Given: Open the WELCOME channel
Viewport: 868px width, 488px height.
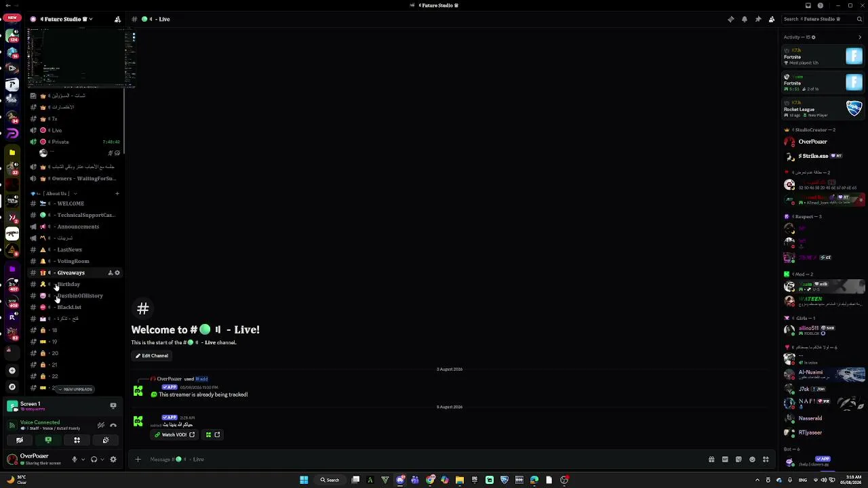Looking at the screenshot, I should (x=75, y=203).
